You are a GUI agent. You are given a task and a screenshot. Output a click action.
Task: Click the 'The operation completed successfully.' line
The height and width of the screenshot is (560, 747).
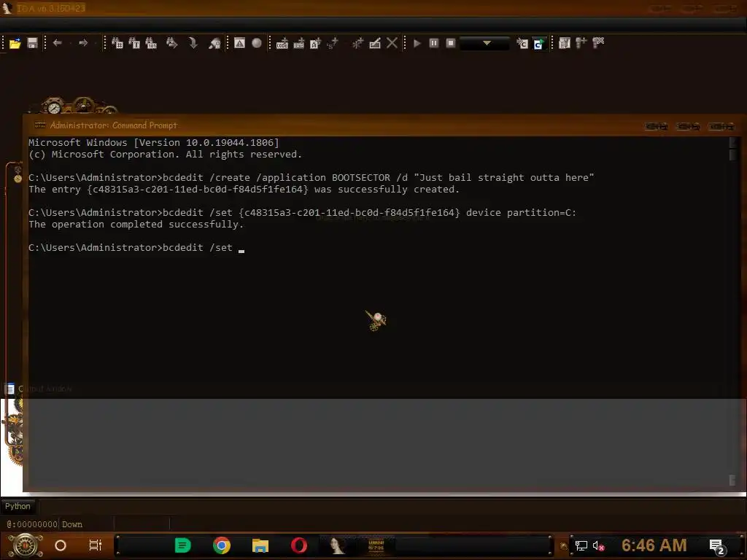click(136, 225)
